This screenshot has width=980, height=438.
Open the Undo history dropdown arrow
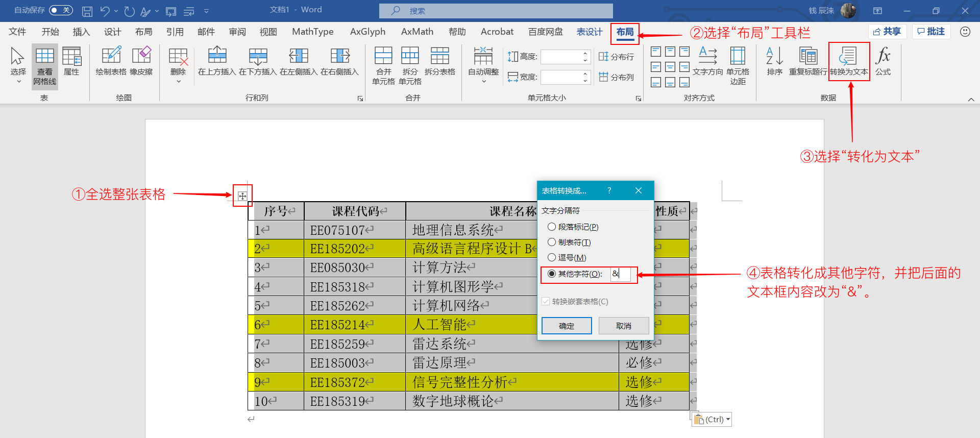tap(116, 11)
